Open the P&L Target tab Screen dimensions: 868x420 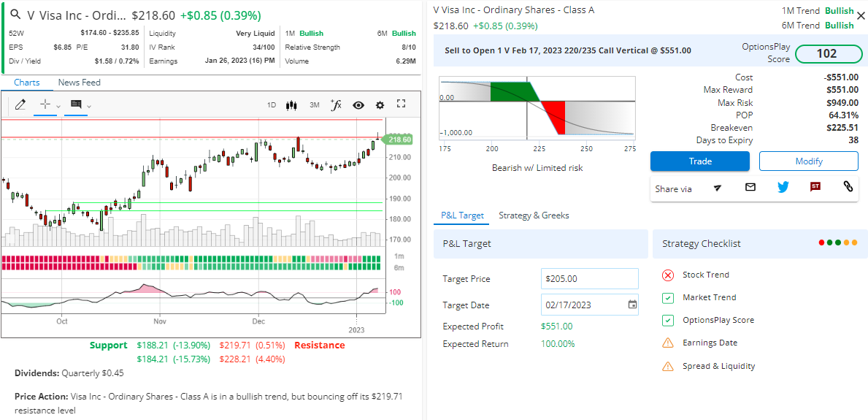tap(462, 215)
